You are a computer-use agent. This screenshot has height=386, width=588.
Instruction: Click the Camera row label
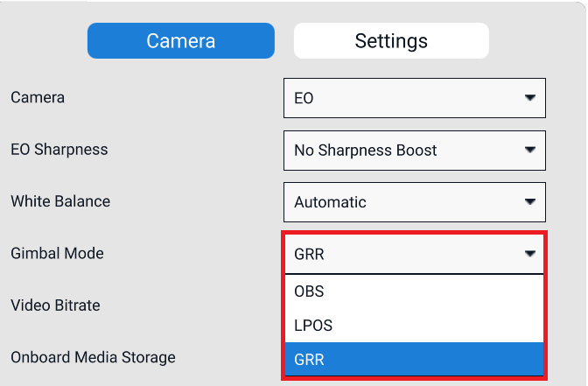click(38, 98)
